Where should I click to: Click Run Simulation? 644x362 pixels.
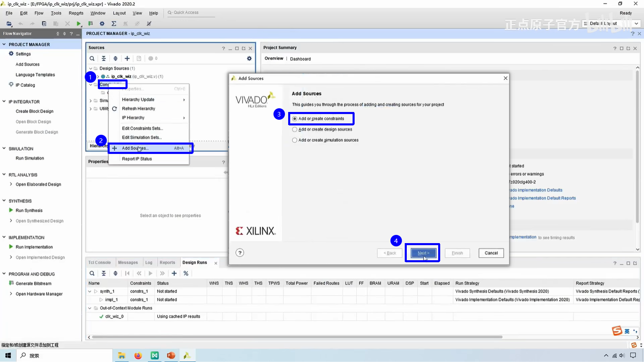[x=30, y=158]
